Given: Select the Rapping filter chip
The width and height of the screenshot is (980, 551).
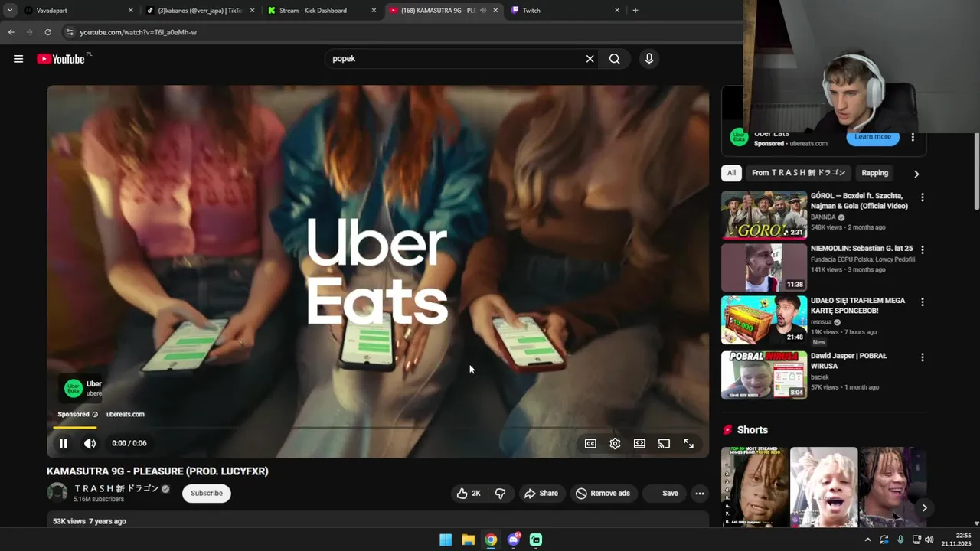Looking at the screenshot, I should 874,173.
